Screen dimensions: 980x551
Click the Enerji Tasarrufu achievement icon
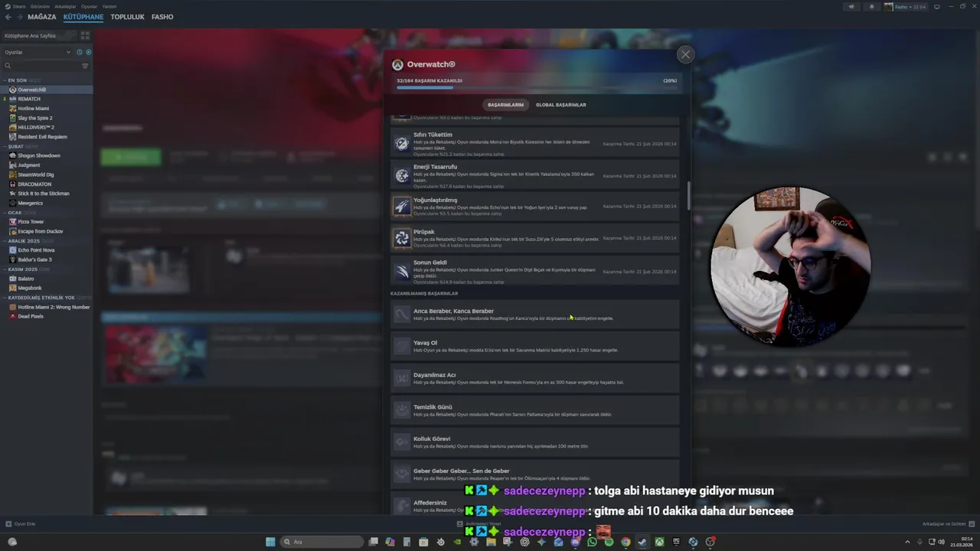[x=402, y=175]
